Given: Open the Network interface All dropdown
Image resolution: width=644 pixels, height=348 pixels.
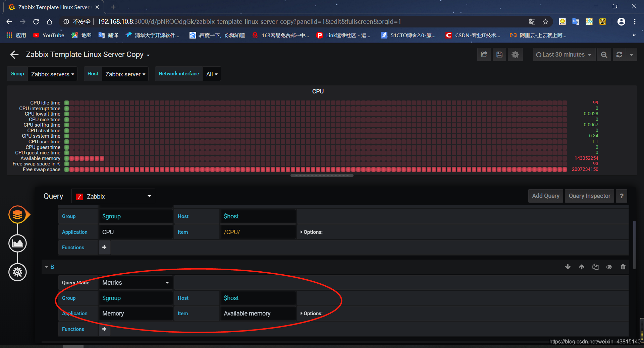Looking at the screenshot, I should (212, 74).
